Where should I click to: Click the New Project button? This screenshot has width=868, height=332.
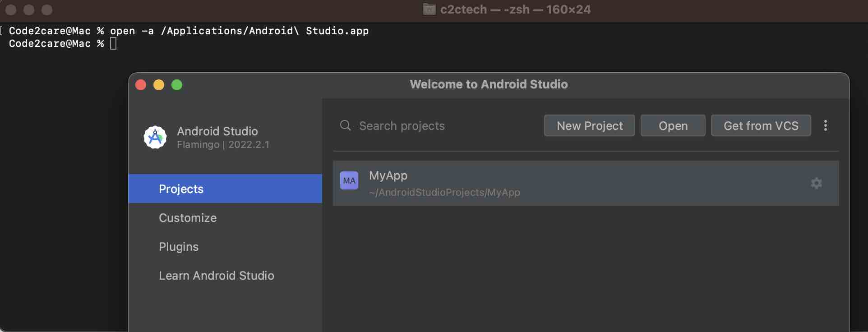589,125
